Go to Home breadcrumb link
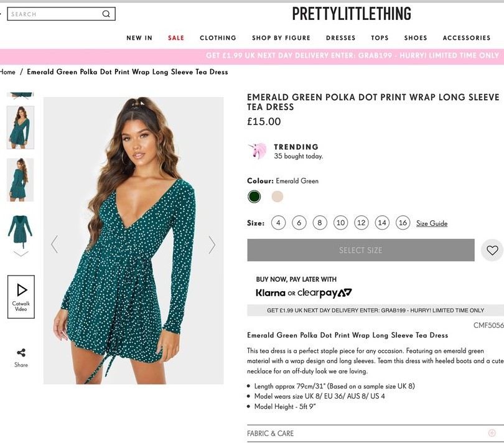 pos(7,72)
